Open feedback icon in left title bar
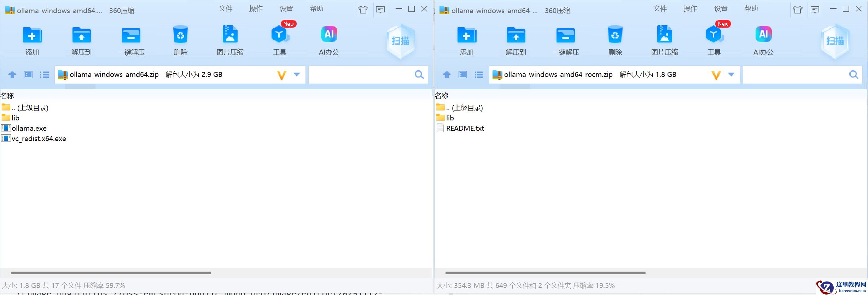Screen dimensions: 868x295 click(380, 10)
